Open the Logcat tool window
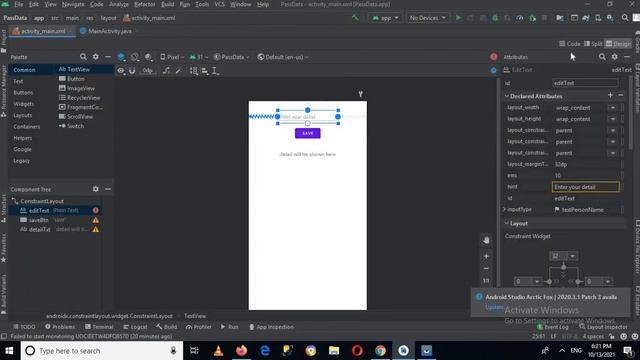The image size is (640, 360). coord(135,327)
